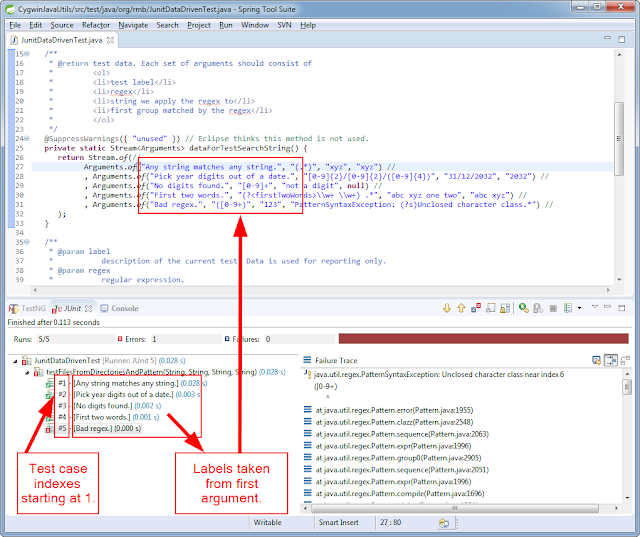Jump to next failed test arrow
The width and height of the screenshot is (640, 537).
(447, 308)
